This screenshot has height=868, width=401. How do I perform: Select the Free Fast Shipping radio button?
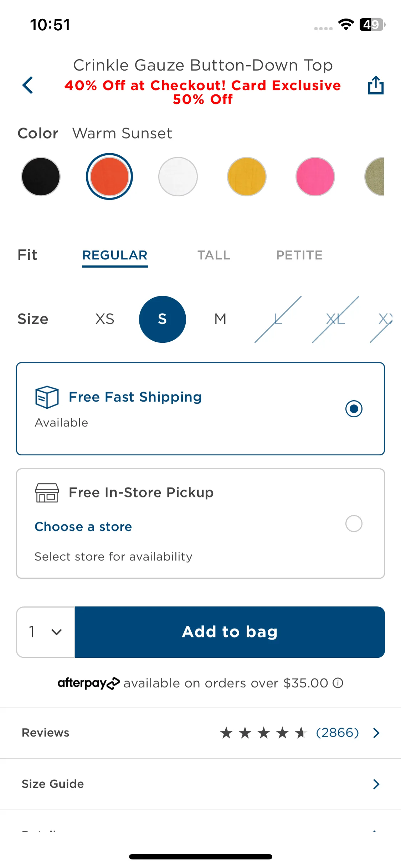tap(354, 408)
